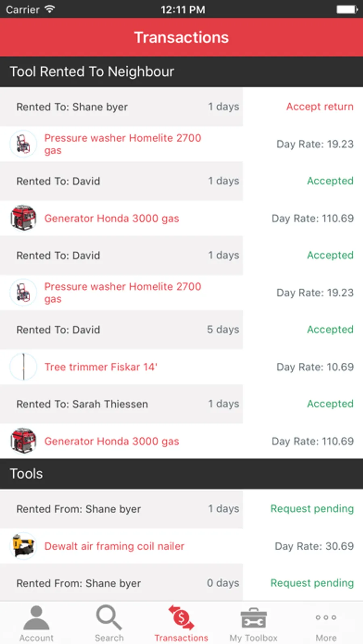Open Dewalt air framing coil nailer
Image resolution: width=363 pixels, height=644 pixels.
tap(114, 546)
